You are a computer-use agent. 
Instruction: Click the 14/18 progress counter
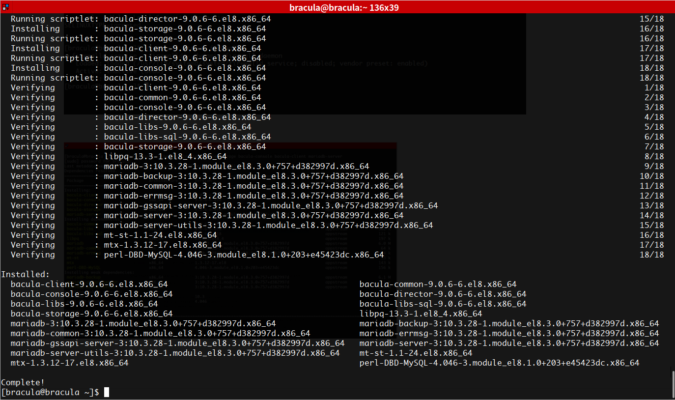(652, 215)
